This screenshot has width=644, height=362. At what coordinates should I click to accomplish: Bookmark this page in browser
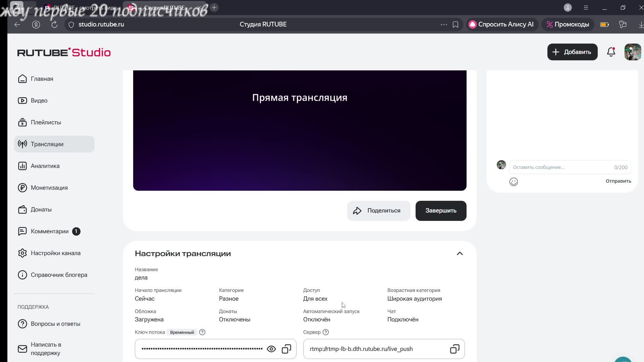(x=455, y=24)
